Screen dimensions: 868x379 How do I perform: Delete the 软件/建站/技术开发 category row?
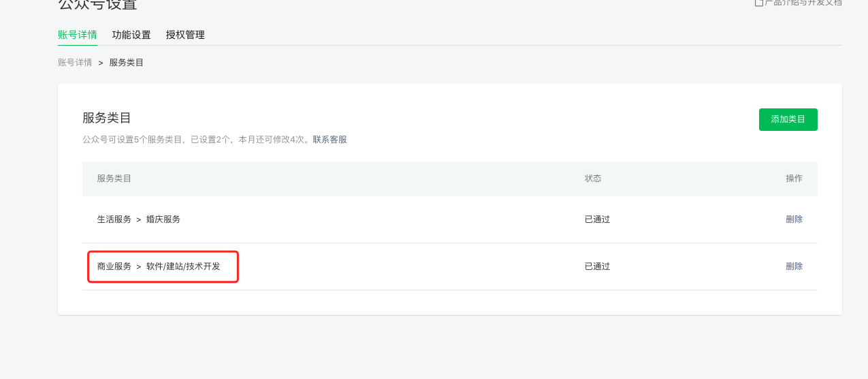point(794,267)
